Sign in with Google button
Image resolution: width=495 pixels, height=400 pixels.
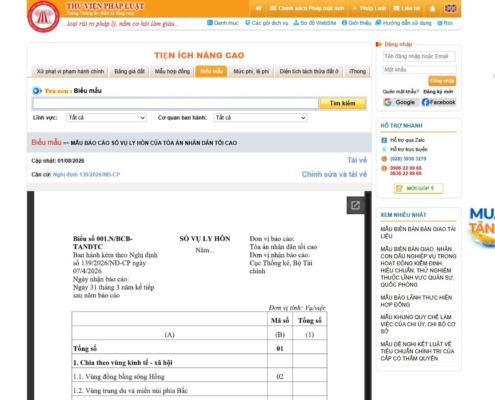click(x=400, y=102)
